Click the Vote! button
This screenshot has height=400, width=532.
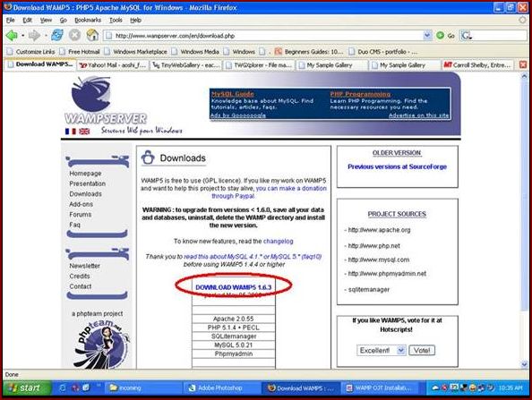(422, 350)
